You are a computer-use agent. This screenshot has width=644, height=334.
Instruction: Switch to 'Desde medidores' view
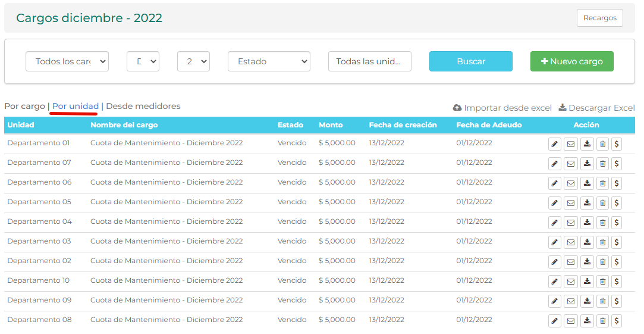coord(143,106)
